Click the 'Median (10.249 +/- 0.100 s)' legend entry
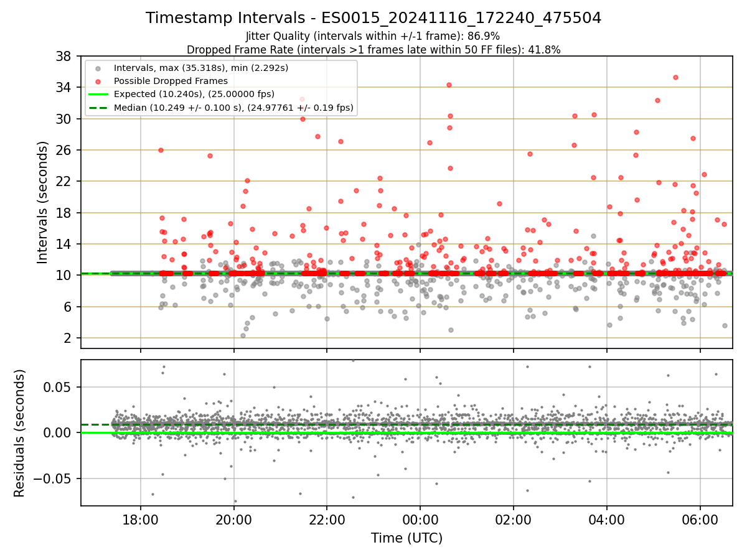 (233, 108)
